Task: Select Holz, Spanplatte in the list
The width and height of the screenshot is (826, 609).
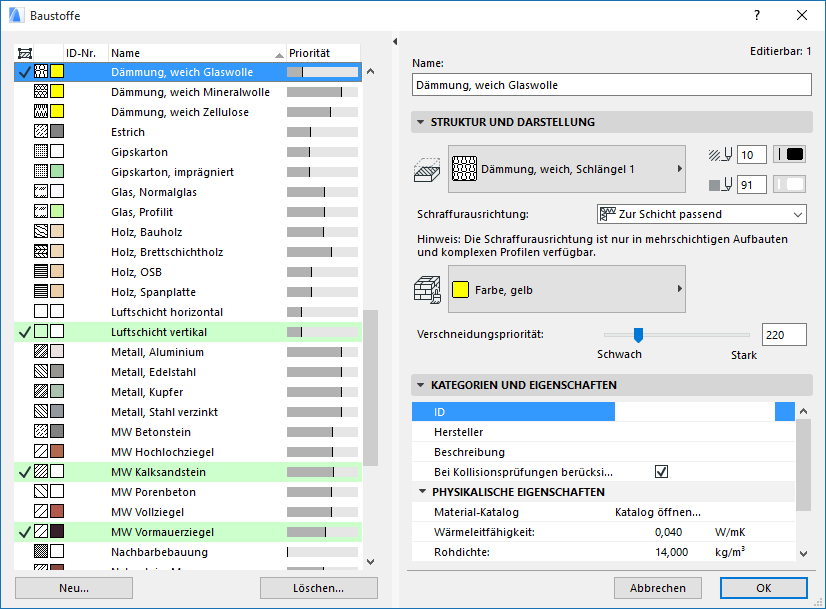Action: pos(188,292)
